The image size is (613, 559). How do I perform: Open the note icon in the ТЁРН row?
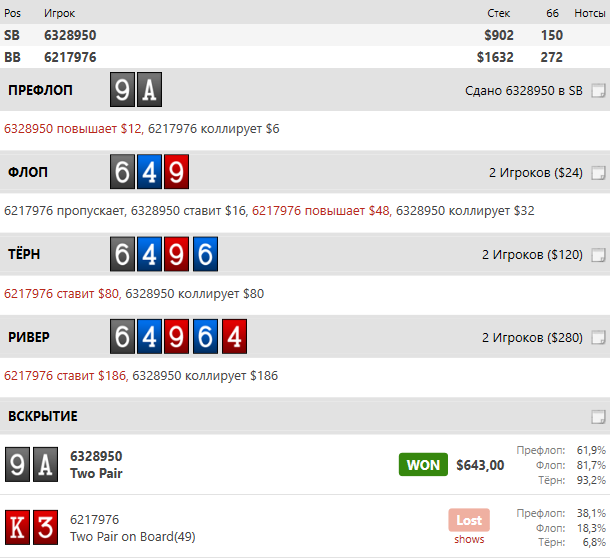(x=598, y=255)
